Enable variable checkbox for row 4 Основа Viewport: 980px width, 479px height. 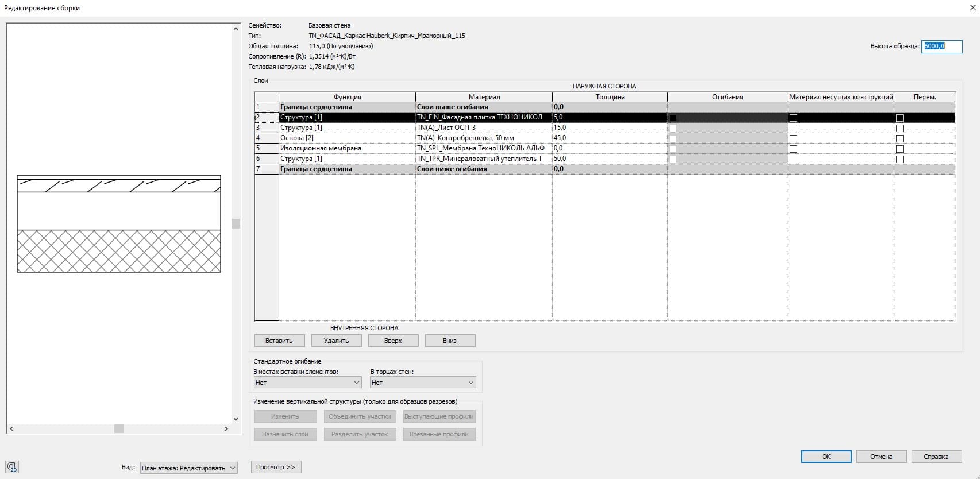coord(900,138)
